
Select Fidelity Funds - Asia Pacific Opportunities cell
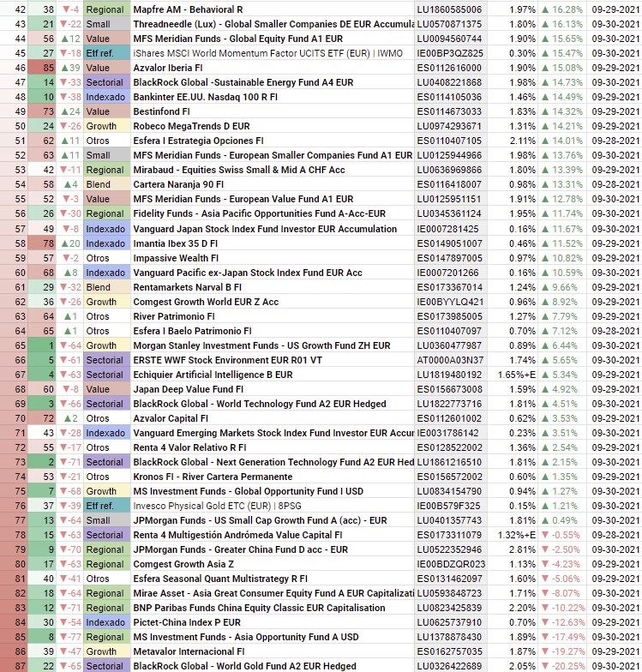(273, 213)
